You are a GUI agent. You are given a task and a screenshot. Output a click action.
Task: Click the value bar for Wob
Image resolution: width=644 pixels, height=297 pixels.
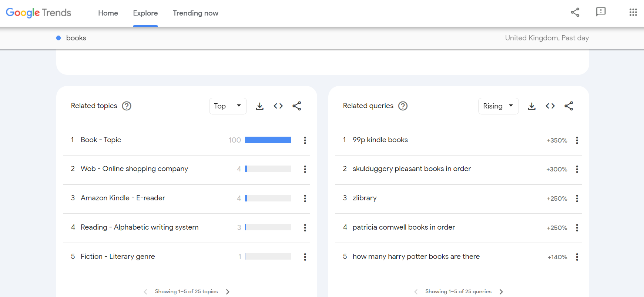pyautogui.click(x=268, y=169)
